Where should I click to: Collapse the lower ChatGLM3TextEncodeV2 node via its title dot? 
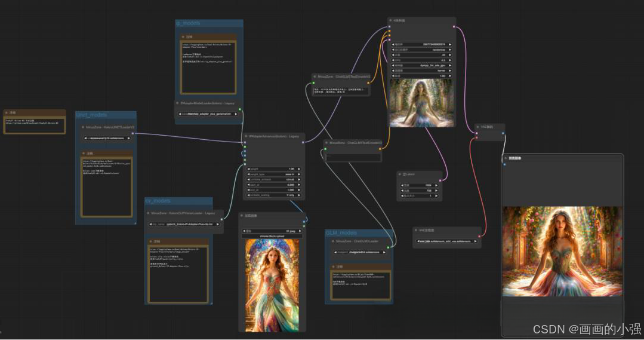(326, 143)
